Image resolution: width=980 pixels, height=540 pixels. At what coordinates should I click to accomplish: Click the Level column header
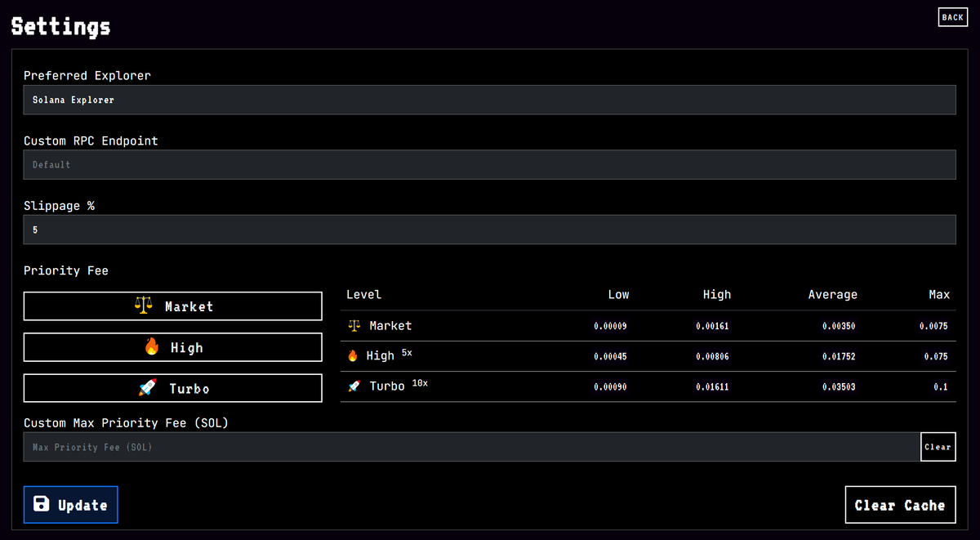coord(363,294)
